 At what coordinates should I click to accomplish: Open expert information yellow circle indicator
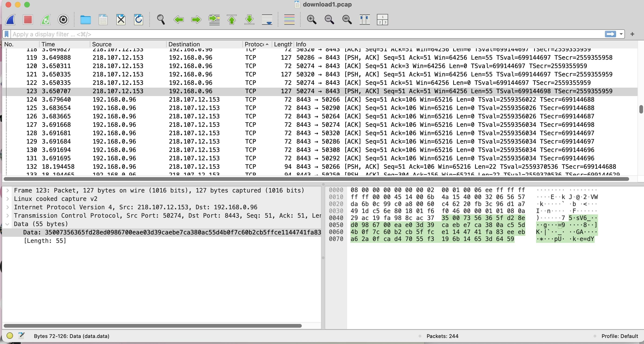[x=10, y=336]
